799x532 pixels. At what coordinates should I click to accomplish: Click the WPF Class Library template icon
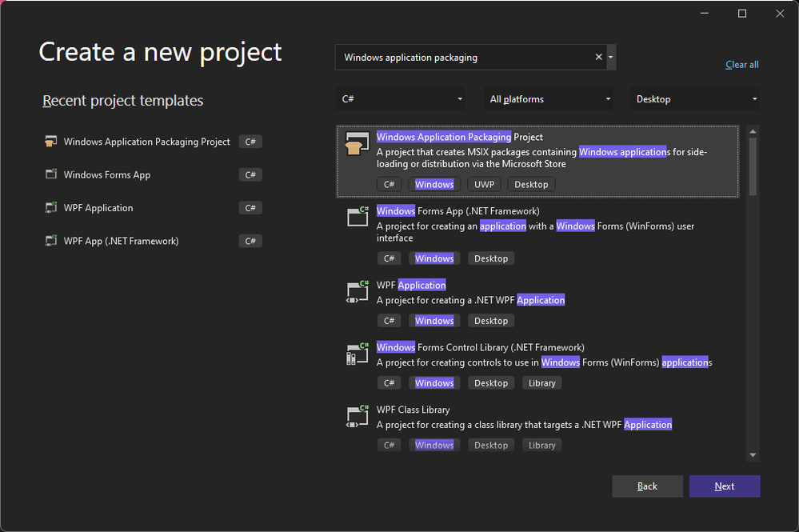tap(357, 415)
